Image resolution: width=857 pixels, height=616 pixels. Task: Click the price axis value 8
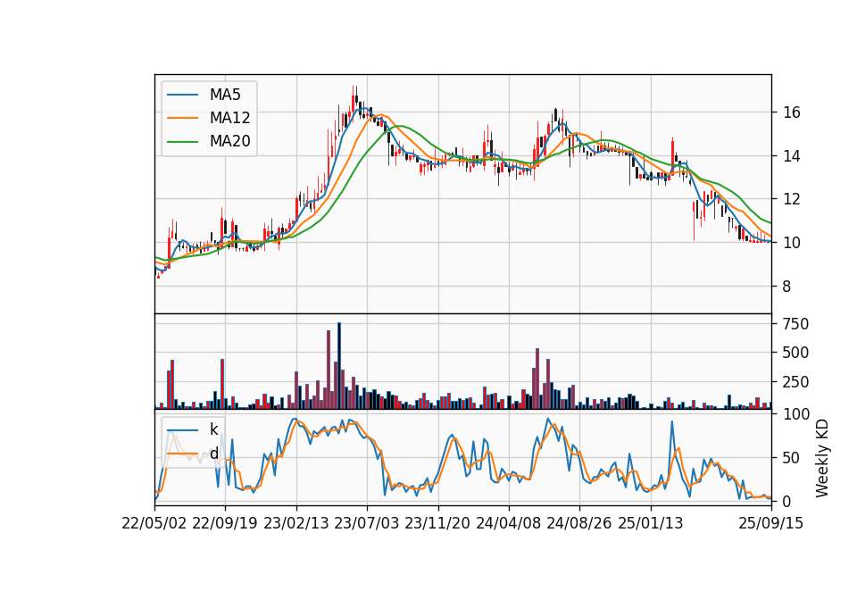[x=787, y=287]
